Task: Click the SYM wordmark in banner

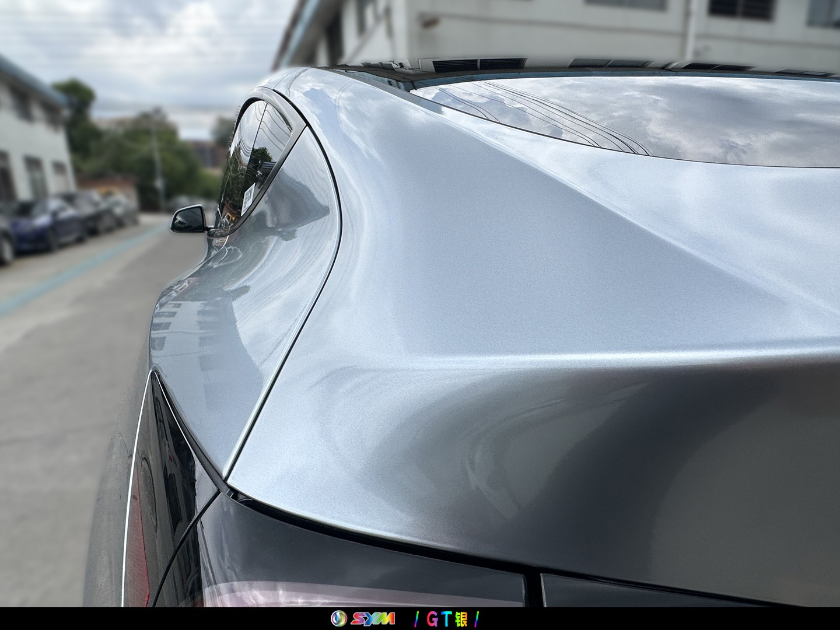Action: (373, 618)
